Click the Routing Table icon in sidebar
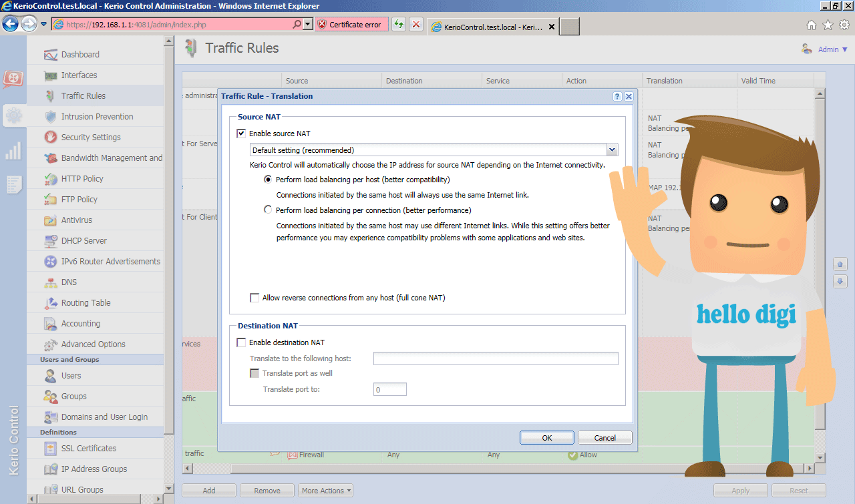This screenshot has height=504, width=855. (51, 303)
